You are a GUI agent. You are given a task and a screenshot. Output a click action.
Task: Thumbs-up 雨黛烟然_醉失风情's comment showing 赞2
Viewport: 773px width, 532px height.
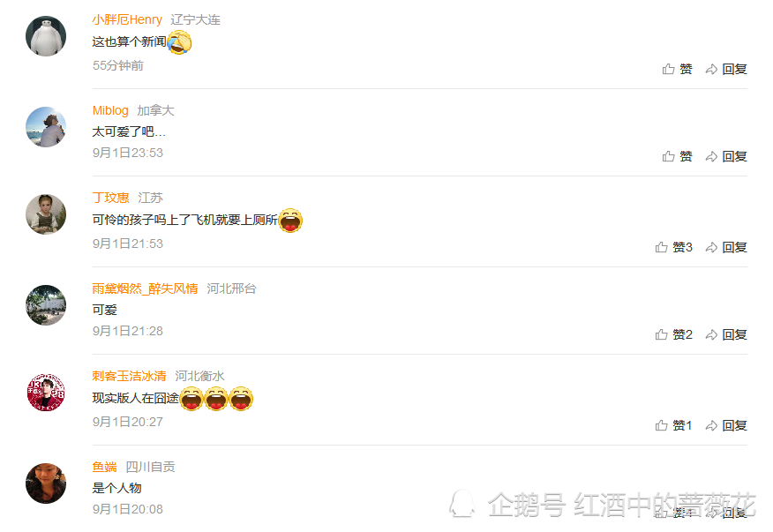[674, 334]
